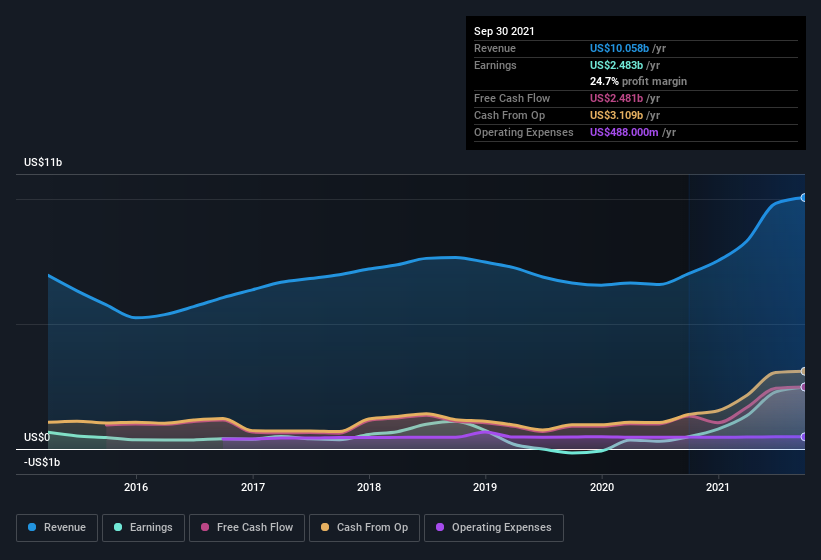Click the US$2.483b earnings value
821x560 pixels.
616,65
